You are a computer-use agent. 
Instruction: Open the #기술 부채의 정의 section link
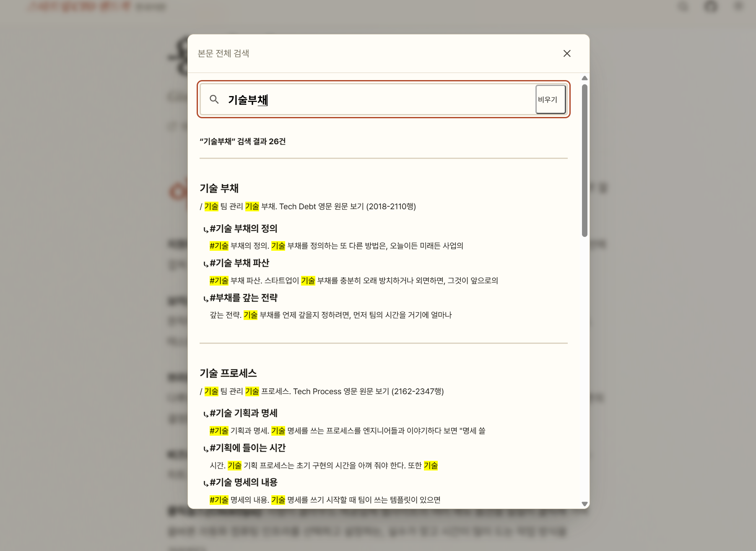click(x=244, y=229)
